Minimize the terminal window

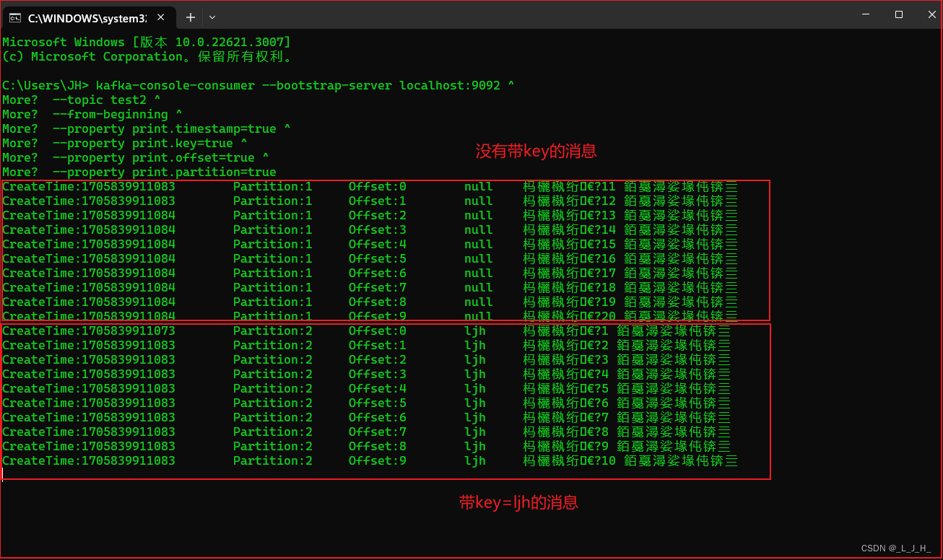click(866, 14)
